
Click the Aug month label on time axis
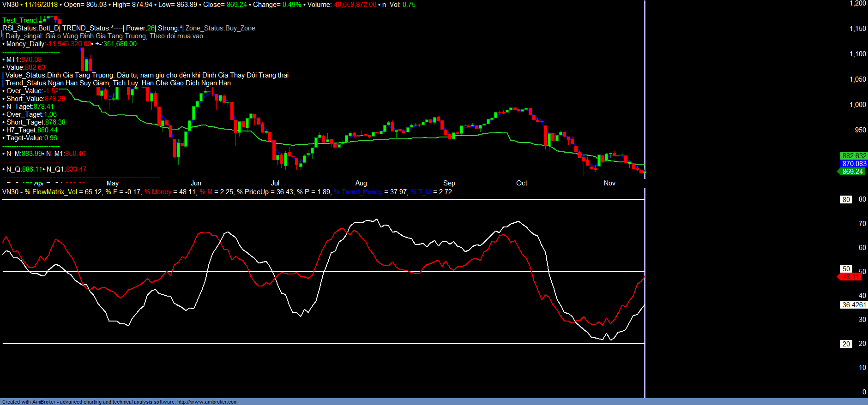[x=361, y=183]
